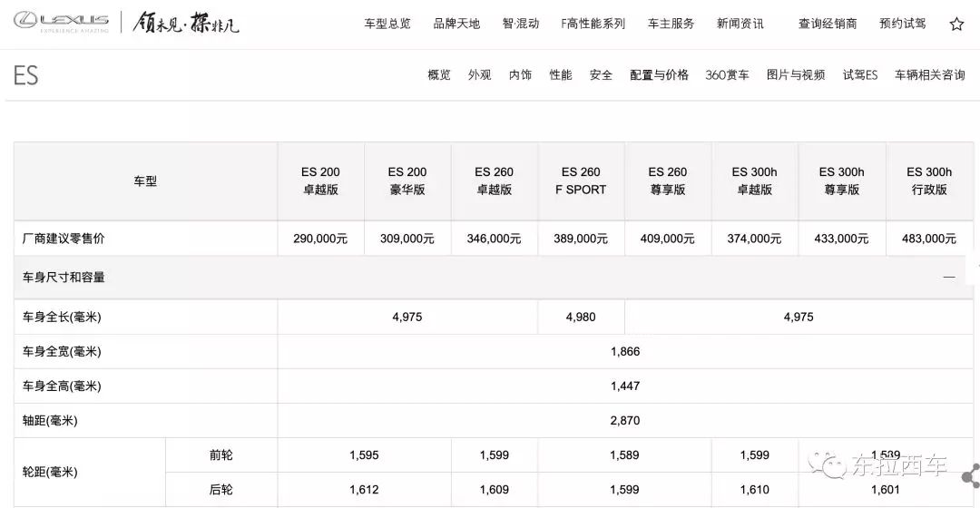Click the 1,447 height value

(x=625, y=386)
